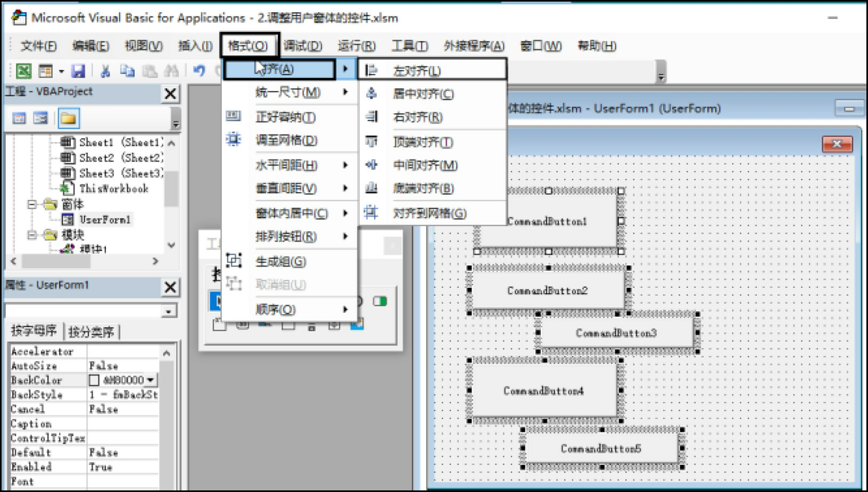This screenshot has width=868, height=492.
Task: Select 对齐到网格(G) menu entry
Action: tap(429, 213)
